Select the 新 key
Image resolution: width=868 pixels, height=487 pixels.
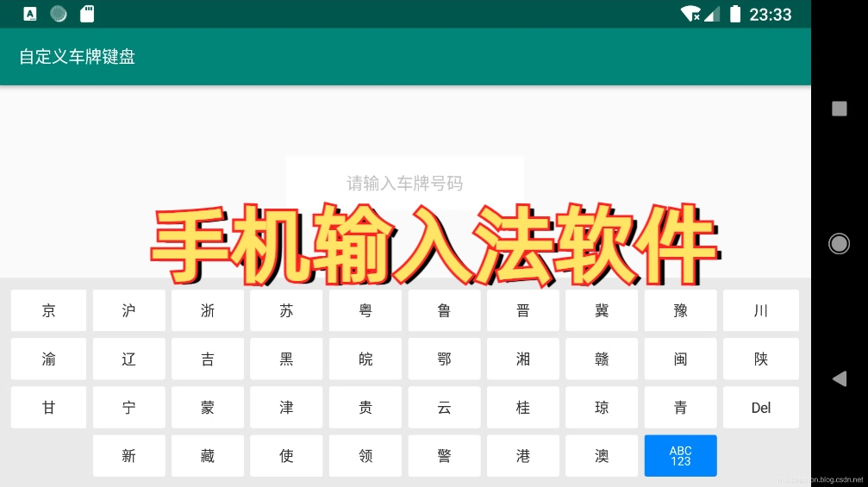coord(128,456)
